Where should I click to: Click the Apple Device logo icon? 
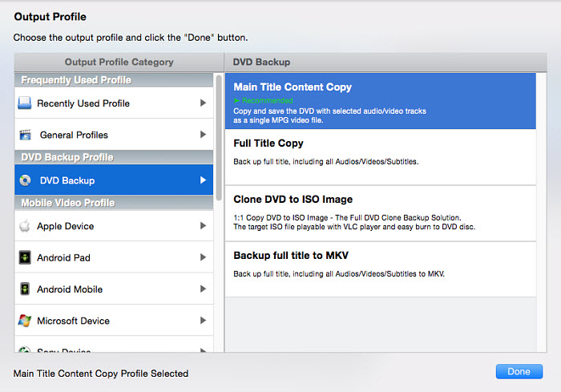(x=25, y=226)
